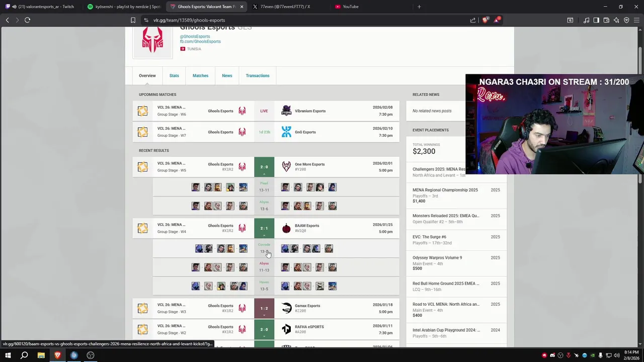
Task: Open the @GhoolsEsports Twitter link
Action: [195, 36]
